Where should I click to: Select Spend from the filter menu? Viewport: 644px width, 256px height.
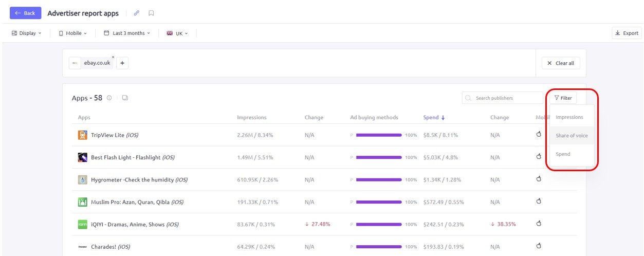(x=563, y=154)
